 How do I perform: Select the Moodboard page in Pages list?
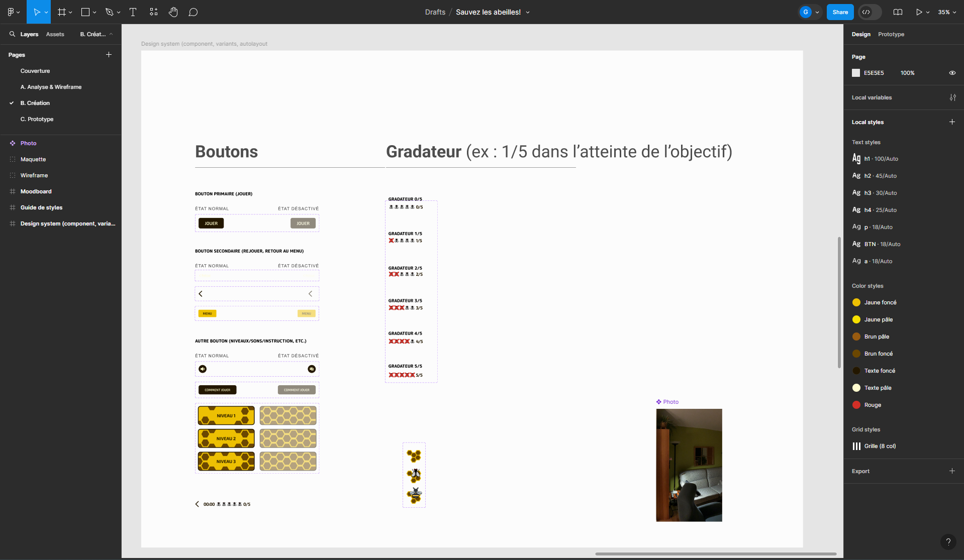[x=36, y=191]
